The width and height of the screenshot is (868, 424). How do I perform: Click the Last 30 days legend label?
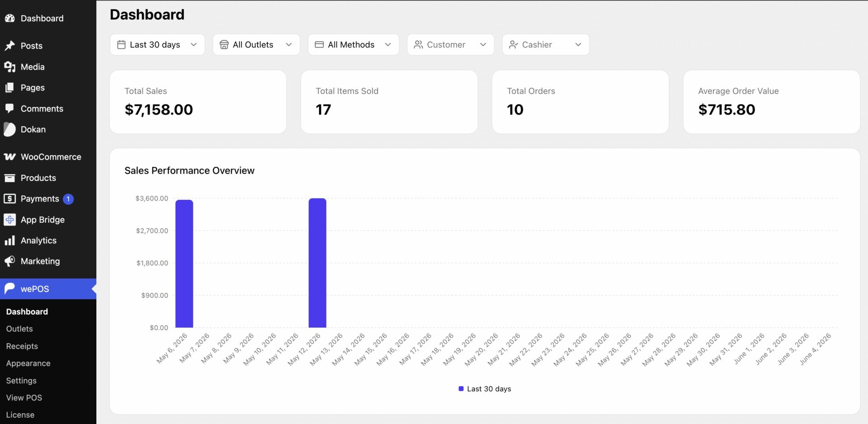click(x=489, y=389)
